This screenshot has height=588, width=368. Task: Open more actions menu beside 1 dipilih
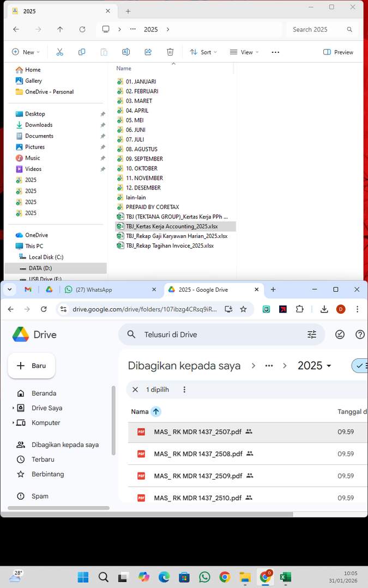point(184,390)
